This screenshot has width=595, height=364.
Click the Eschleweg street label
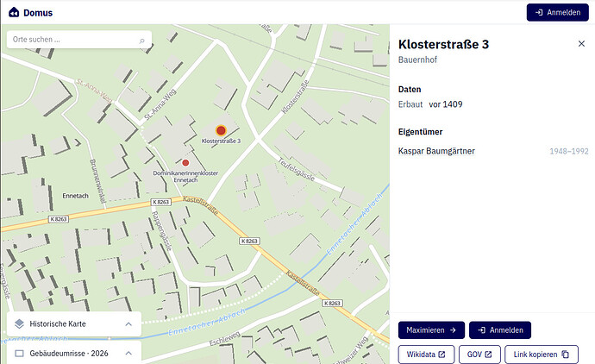(225, 339)
